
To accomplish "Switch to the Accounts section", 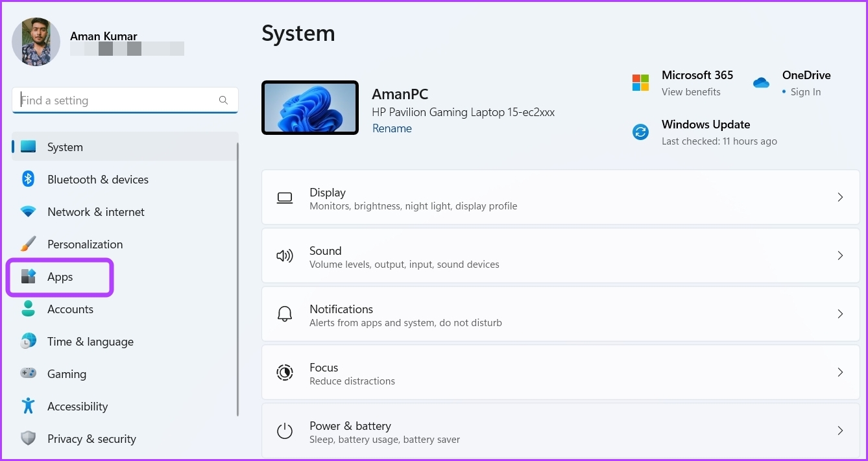I will [x=70, y=309].
